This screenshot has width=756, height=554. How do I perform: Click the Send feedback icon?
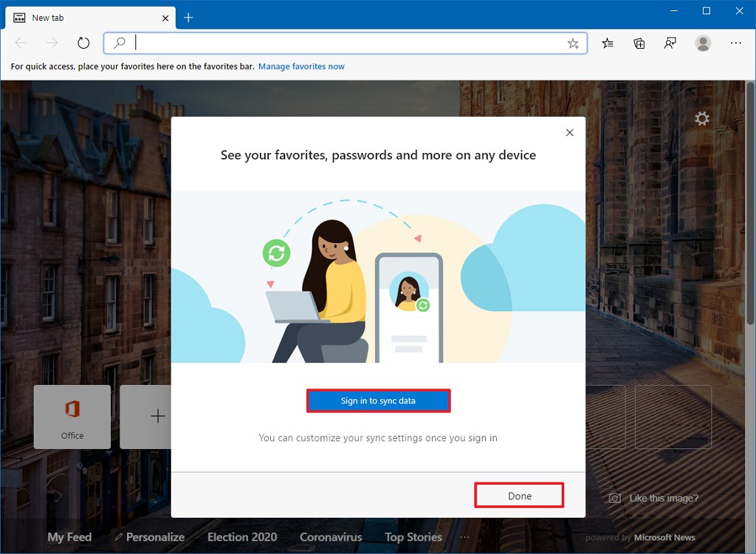click(x=670, y=44)
